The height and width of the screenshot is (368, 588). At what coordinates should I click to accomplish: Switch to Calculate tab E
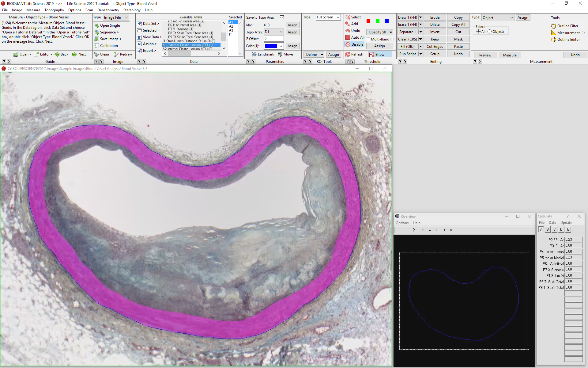(568, 229)
